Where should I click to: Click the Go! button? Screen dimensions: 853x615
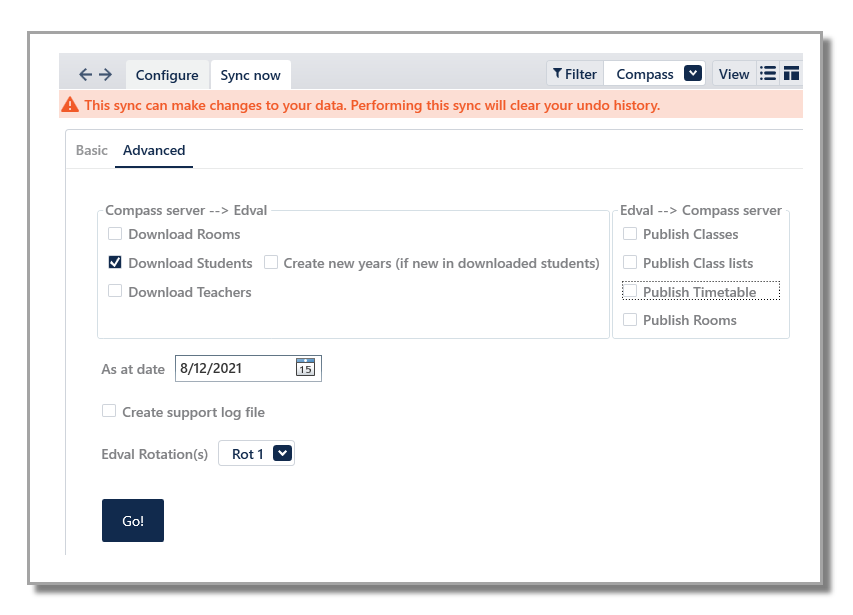pos(133,520)
